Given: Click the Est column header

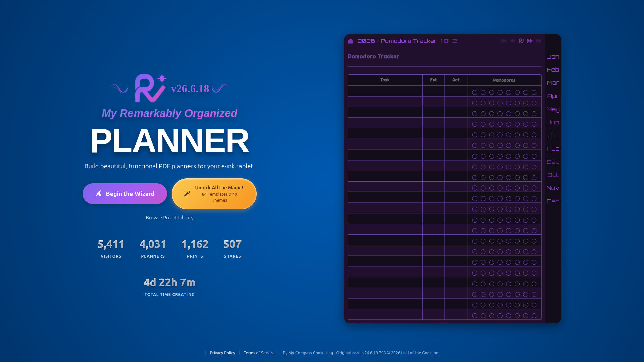Looking at the screenshot, I should pos(433,80).
